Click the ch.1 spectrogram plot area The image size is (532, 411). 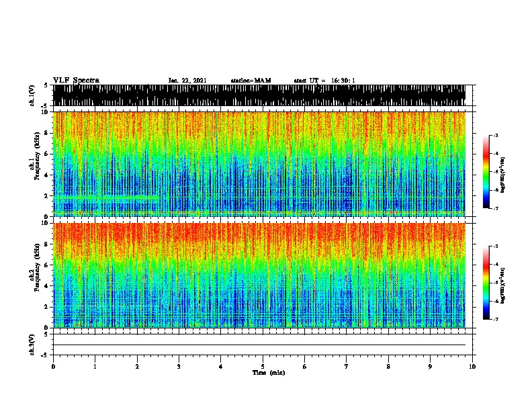pyautogui.click(x=259, y=164)
